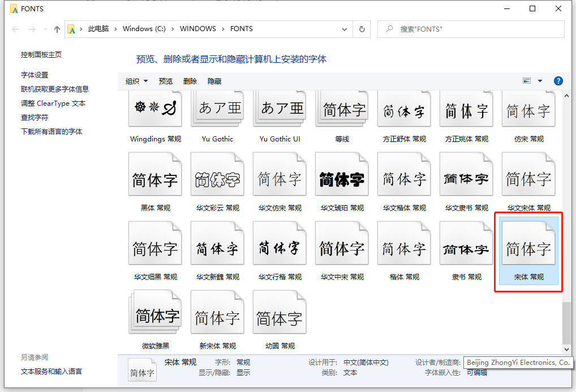Expand the address bar history dropdown
This screenshot has height=392, width=576.
[345, 29]
